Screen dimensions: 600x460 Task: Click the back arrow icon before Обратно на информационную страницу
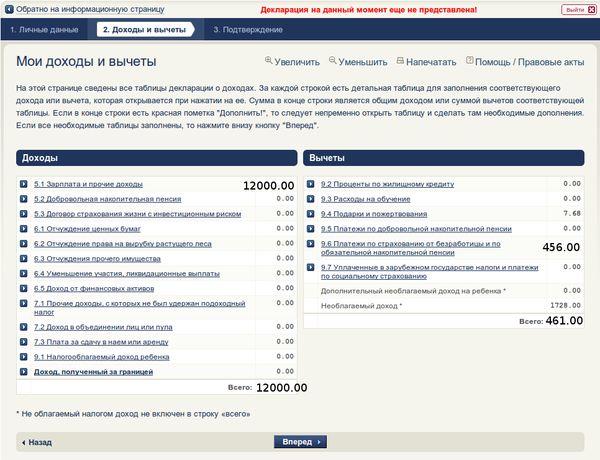(x=9, y=9)
